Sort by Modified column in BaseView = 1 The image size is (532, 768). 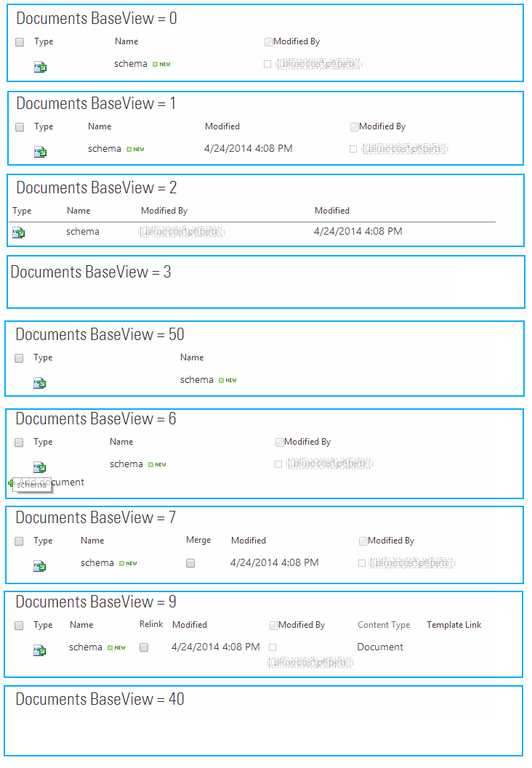click(222, 126)
